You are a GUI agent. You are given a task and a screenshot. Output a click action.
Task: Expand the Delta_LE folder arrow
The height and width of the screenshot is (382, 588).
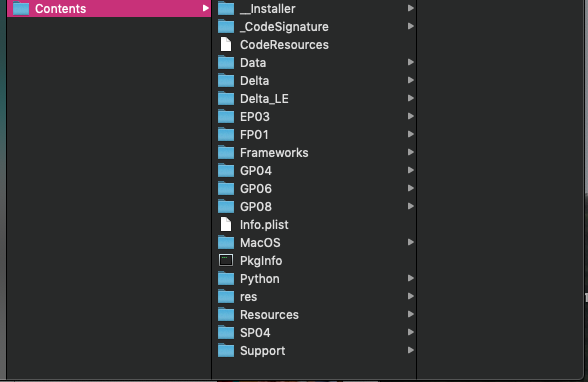point(411,98)
